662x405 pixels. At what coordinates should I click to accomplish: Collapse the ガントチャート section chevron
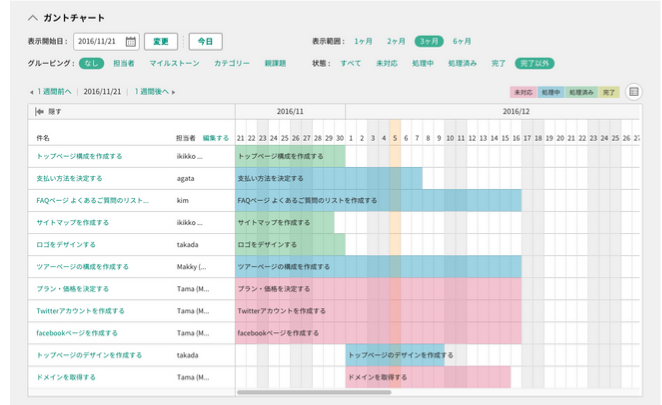tap(33, 18)
